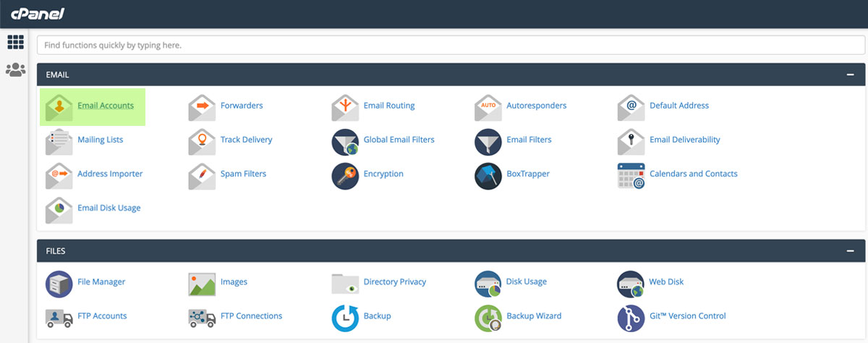The width and height of the screenshot is (868, 343).
Task: Click the File Manager cabinet icon
Action: 59,284
